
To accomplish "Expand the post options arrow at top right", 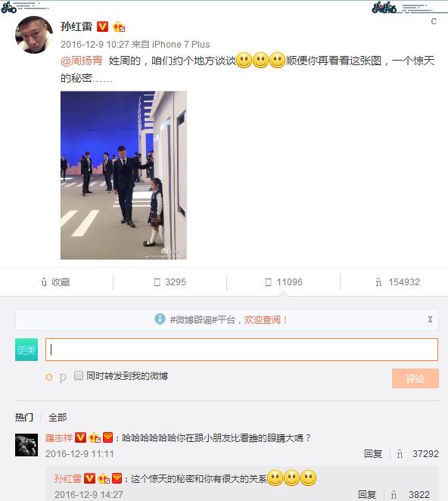I will pyautogui.click(x=434, y=21).
